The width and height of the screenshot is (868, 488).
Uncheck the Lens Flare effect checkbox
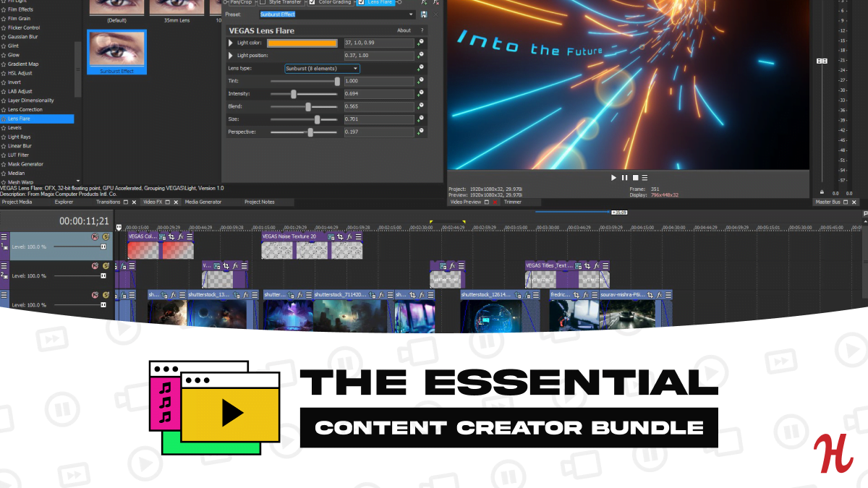(x=361, y=2)
